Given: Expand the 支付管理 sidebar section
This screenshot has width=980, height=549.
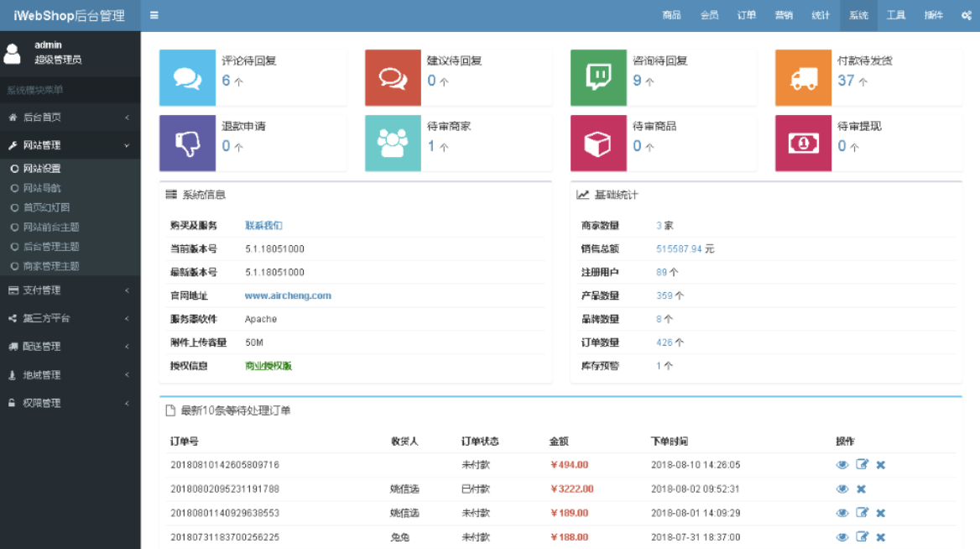Looking at the screenshot, I should pyautogui.click(x=70, y=290).
